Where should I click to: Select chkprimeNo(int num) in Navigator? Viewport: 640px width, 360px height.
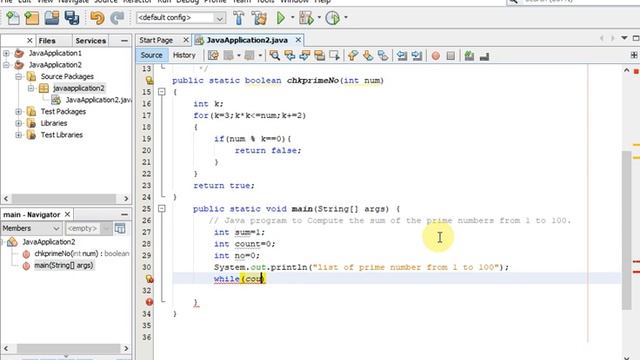click(x=82, y=254)
